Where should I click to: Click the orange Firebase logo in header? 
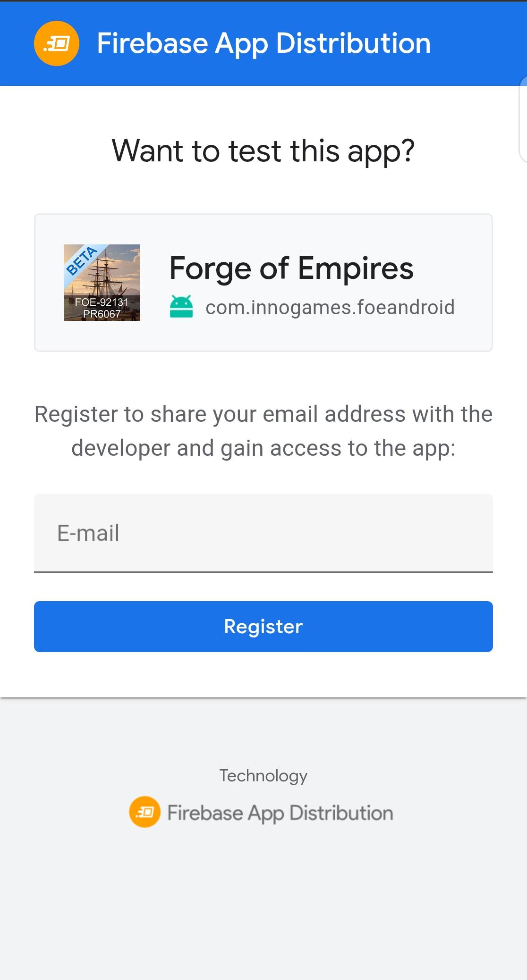click(57, 43)
